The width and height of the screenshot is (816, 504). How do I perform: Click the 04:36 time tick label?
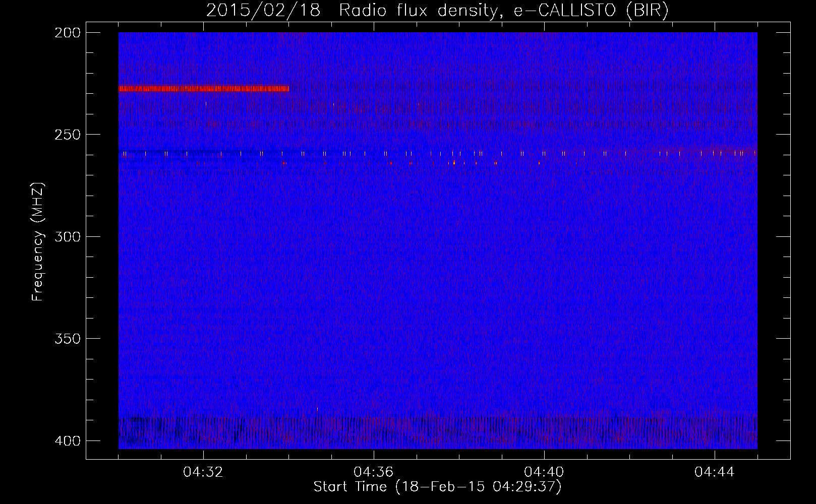[374, 472]
